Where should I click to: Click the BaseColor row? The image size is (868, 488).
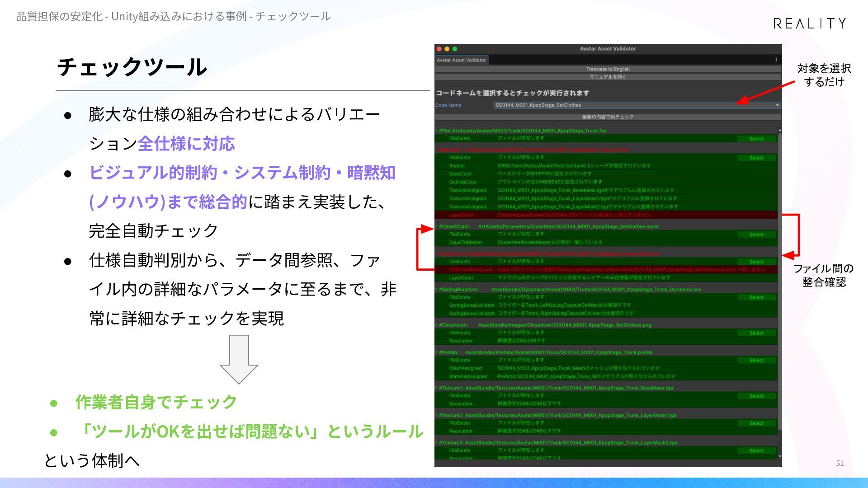[606, 174]
